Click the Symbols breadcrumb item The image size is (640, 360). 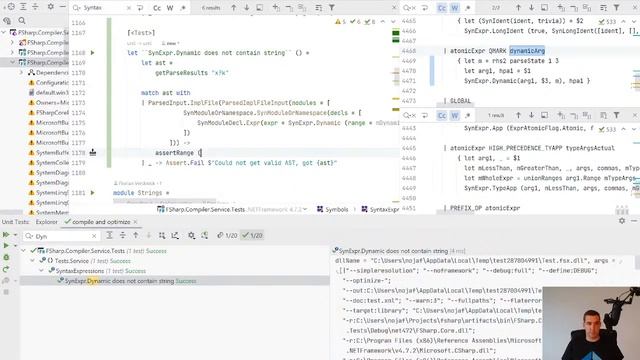(333, 209)
